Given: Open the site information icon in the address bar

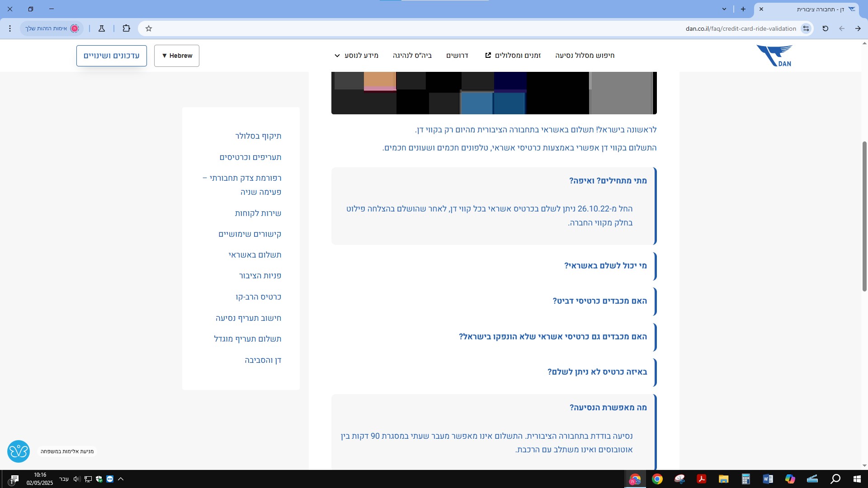Looking at the screenshot, I should pos(806,28).
